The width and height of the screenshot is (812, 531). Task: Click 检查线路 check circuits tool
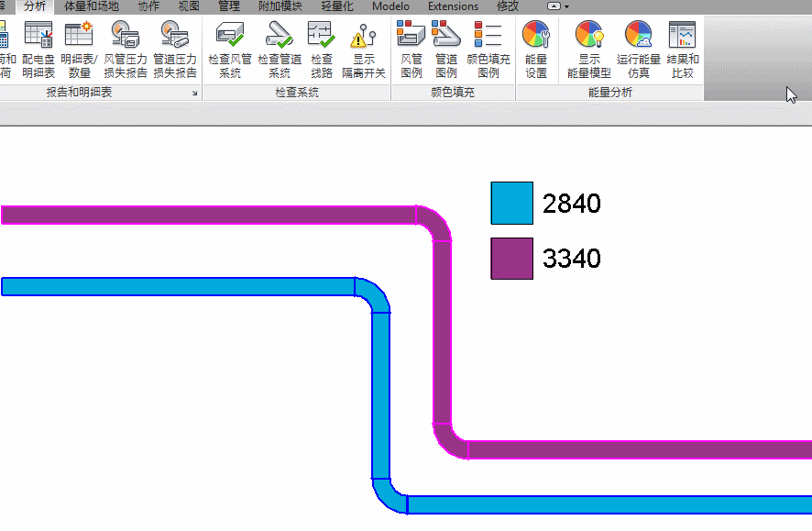point(322,50)
